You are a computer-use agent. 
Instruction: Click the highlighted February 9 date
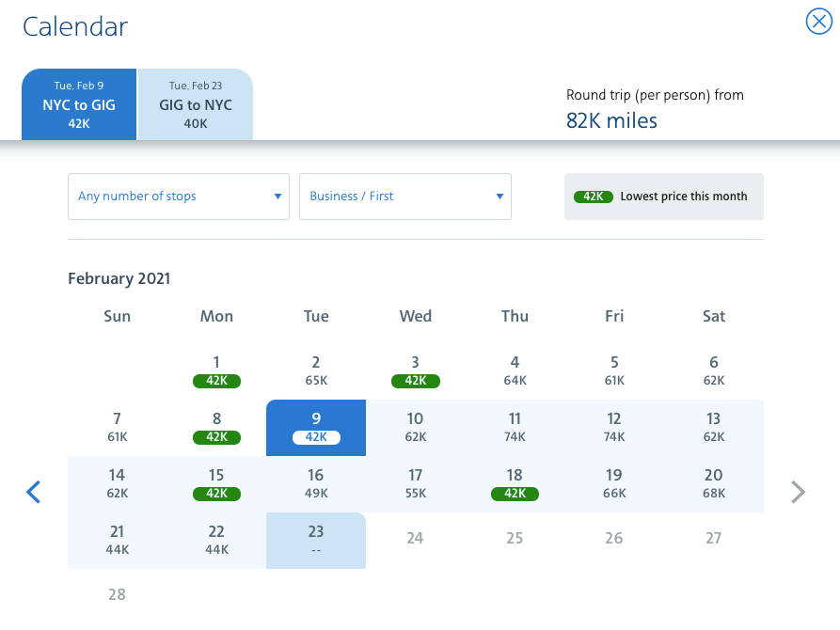316,427
